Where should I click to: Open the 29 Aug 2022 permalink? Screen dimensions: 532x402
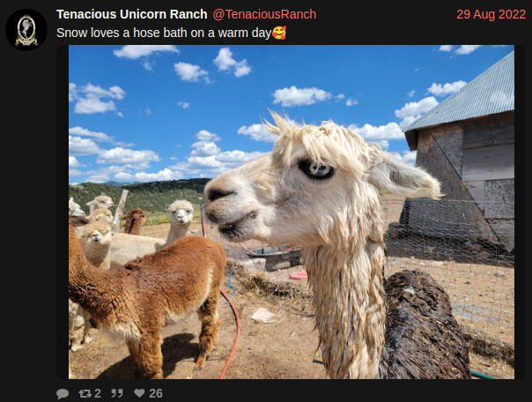click(x=491, y=14)
